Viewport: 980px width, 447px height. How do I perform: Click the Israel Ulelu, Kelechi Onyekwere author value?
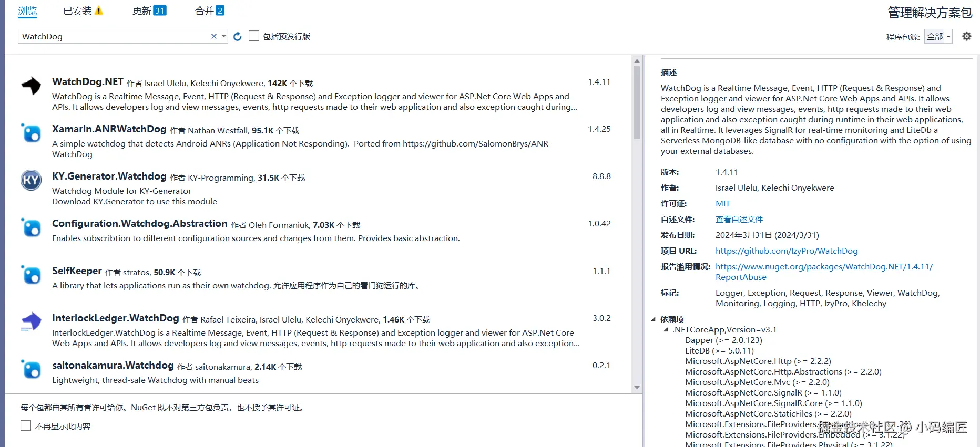pos(774,188)
